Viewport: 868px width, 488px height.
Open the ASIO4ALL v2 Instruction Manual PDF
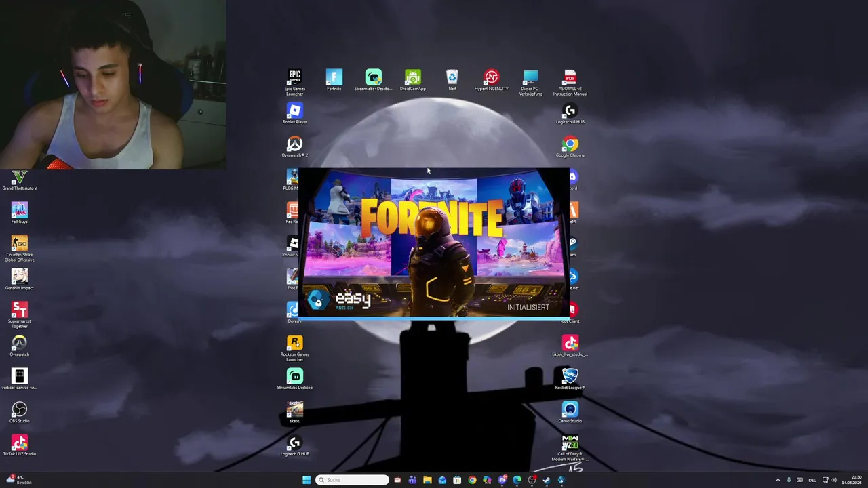570,82
